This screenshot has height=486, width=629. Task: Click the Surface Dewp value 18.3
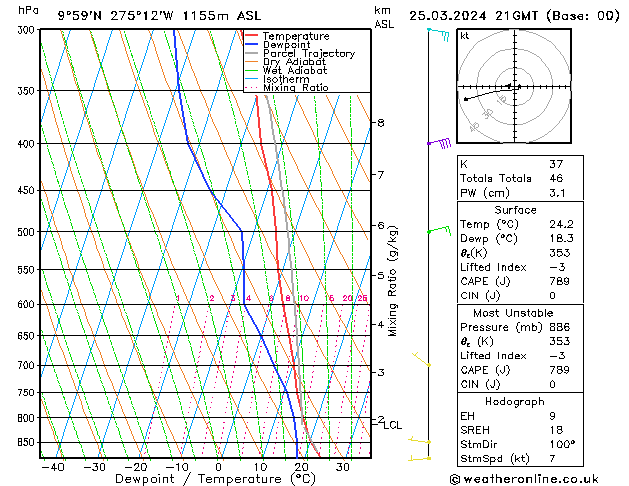[x=562, y=239]
